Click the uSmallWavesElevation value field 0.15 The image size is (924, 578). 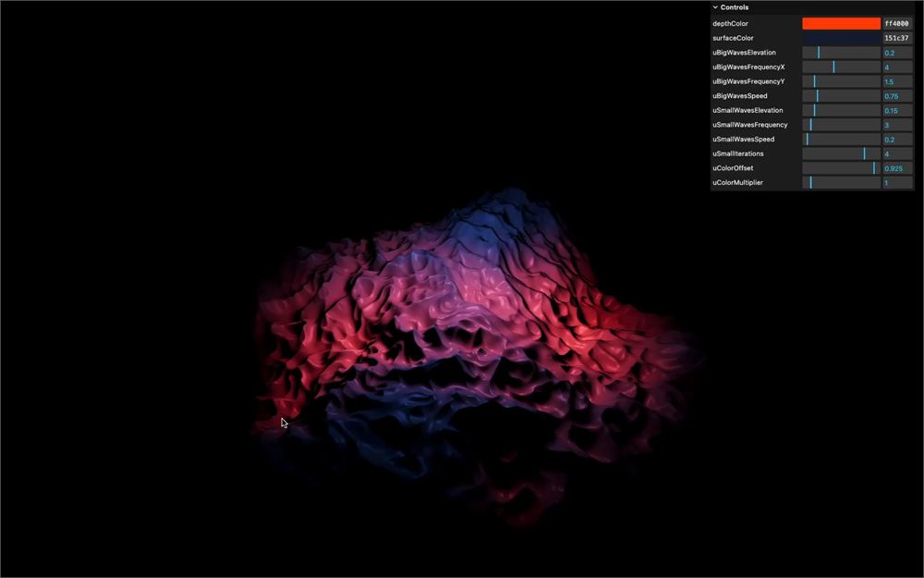(897, 110)
